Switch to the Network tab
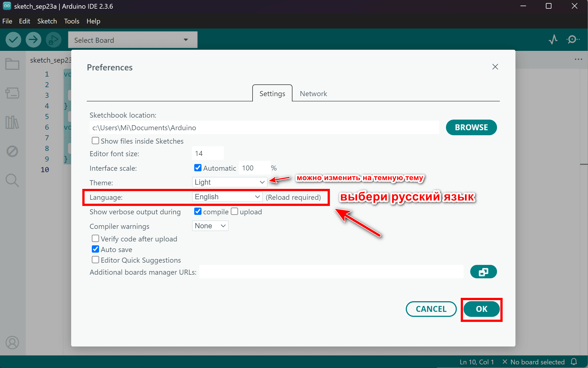The width and height of the screenshot is (588, 368). (x=313, y=94)
